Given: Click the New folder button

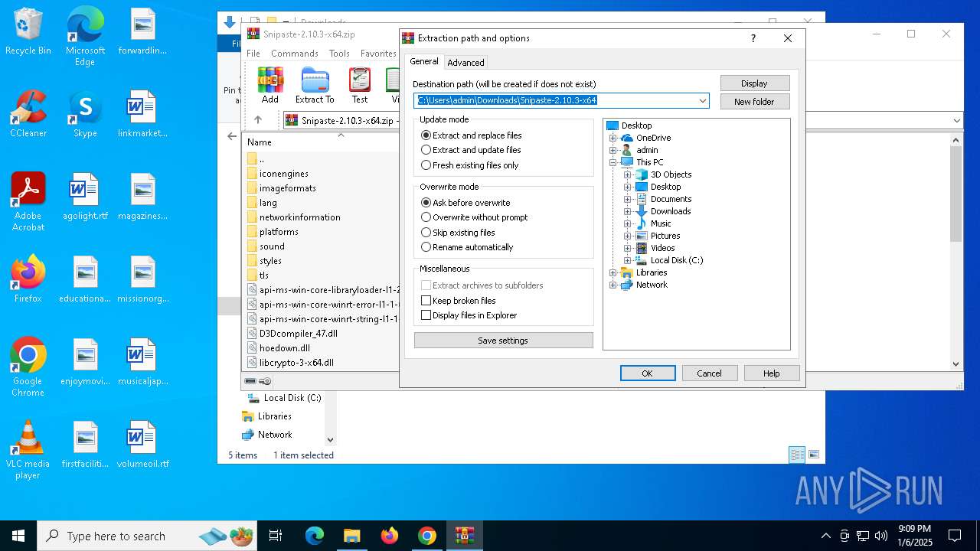Looking at the screenshot, I should pos(754,101).
